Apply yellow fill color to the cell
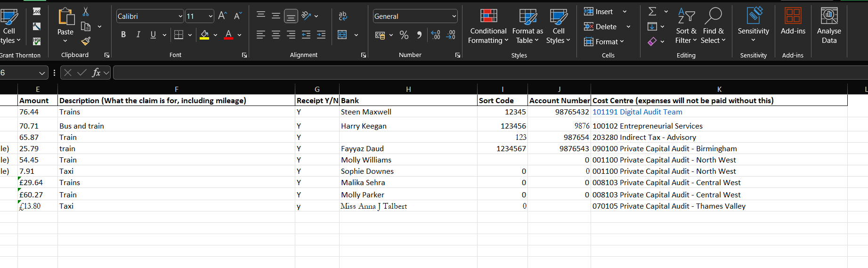This screenshot has height=268, width=868. [x=204, y=34]
